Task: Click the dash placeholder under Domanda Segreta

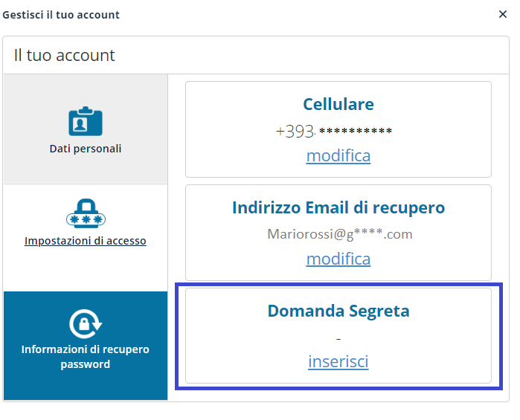Action: (x=338, y=339)
